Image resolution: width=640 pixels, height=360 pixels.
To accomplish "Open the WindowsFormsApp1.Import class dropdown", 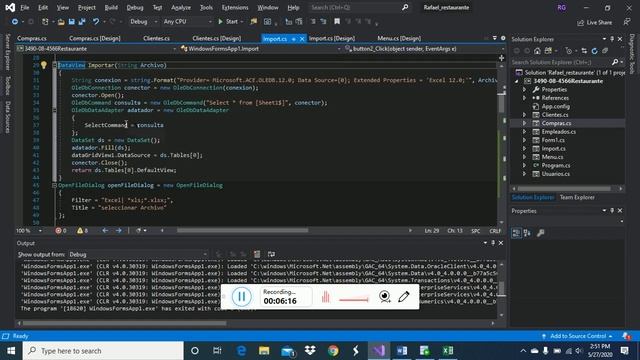I will click(x=260, y=49).
